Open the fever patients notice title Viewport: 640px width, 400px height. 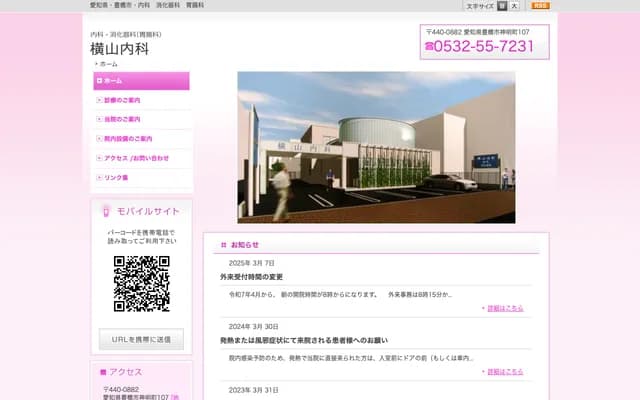(x=304, y=340)
